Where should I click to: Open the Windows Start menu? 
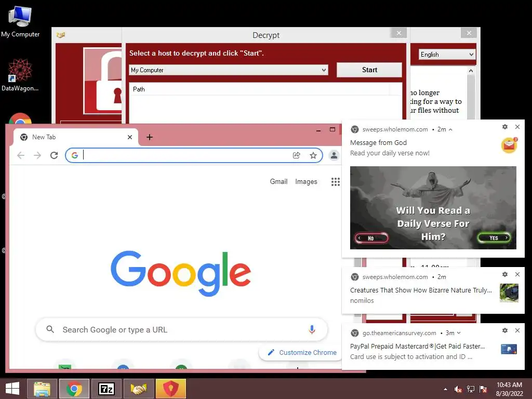(x=12, y=389)
